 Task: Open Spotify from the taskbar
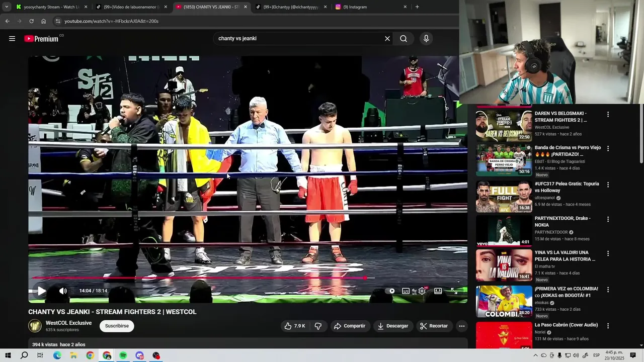tap(123, 355)
